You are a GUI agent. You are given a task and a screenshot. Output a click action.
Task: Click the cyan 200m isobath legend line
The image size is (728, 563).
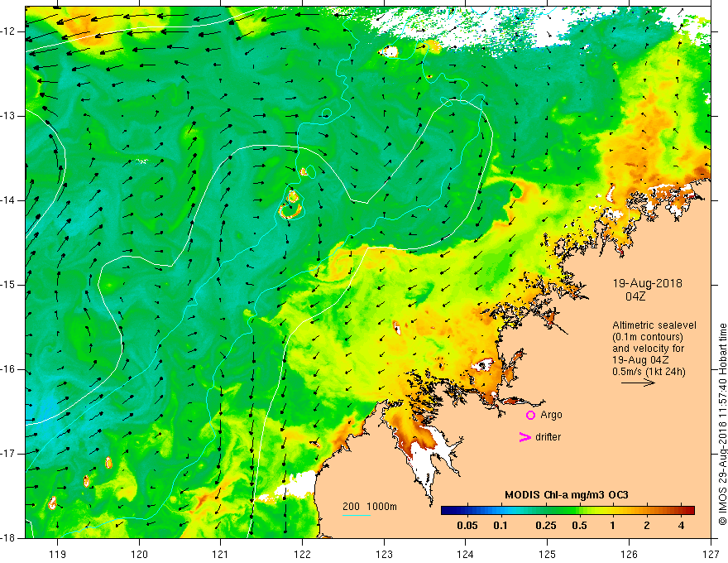[356, 515]
